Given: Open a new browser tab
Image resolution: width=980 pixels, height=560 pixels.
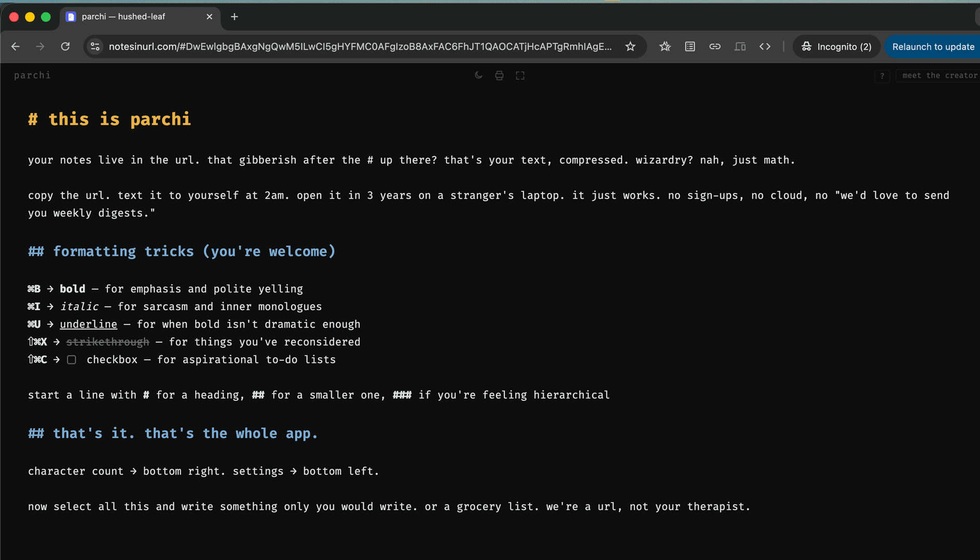Looking at the screenshot, I should (x=234, y=17).
